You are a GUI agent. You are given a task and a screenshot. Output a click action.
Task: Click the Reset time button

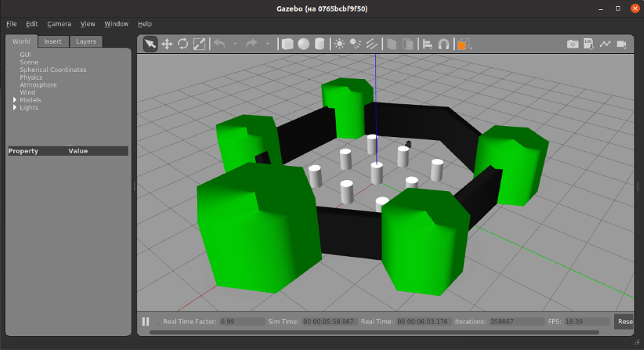(624, 321)
